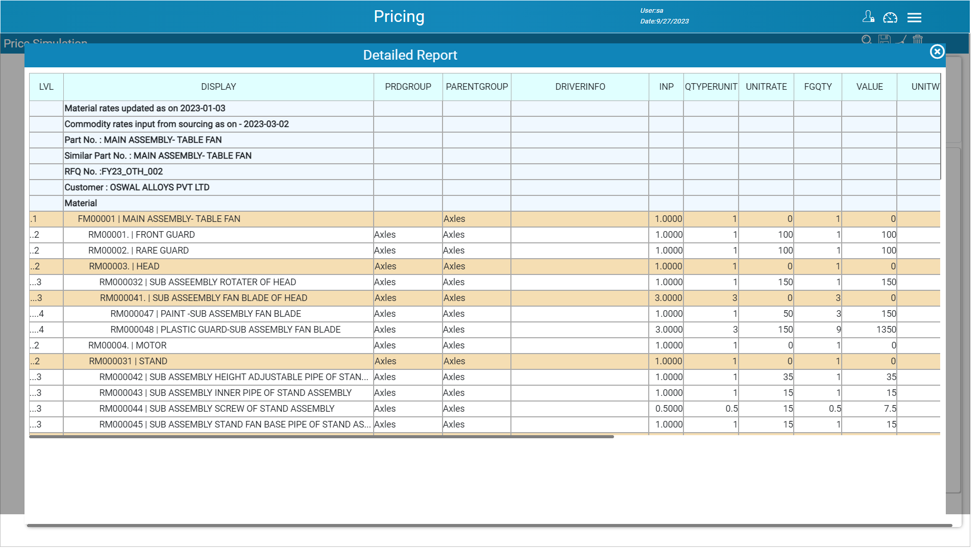The width and height of the screenshot is (980, 551).
Task: Delete the simulation via the trash icon
Action: coord(917,40)
